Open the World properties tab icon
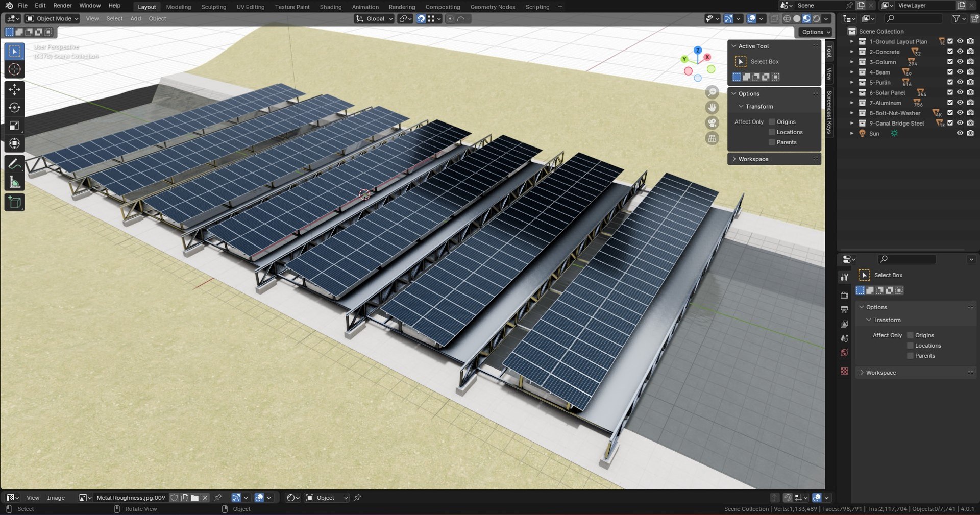980x515 pixels. [844, 353]
